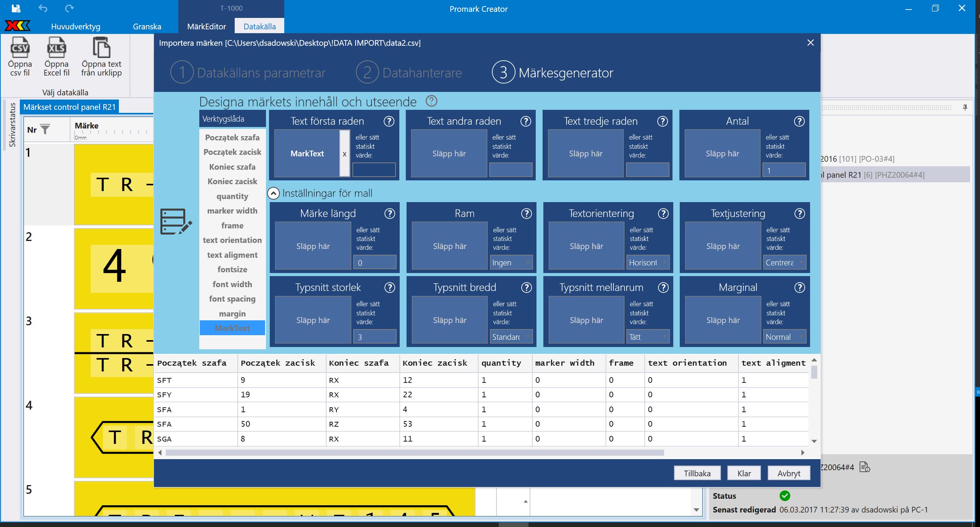The image size is (980, 527).
Task: Select quantity field in Verktygslåda
Action: [232, 196]
